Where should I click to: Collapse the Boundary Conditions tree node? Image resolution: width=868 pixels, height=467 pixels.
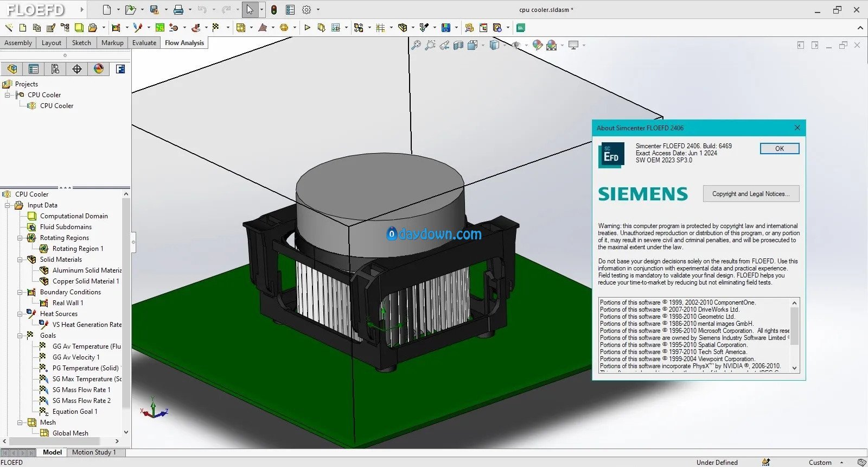coord(20,292)
